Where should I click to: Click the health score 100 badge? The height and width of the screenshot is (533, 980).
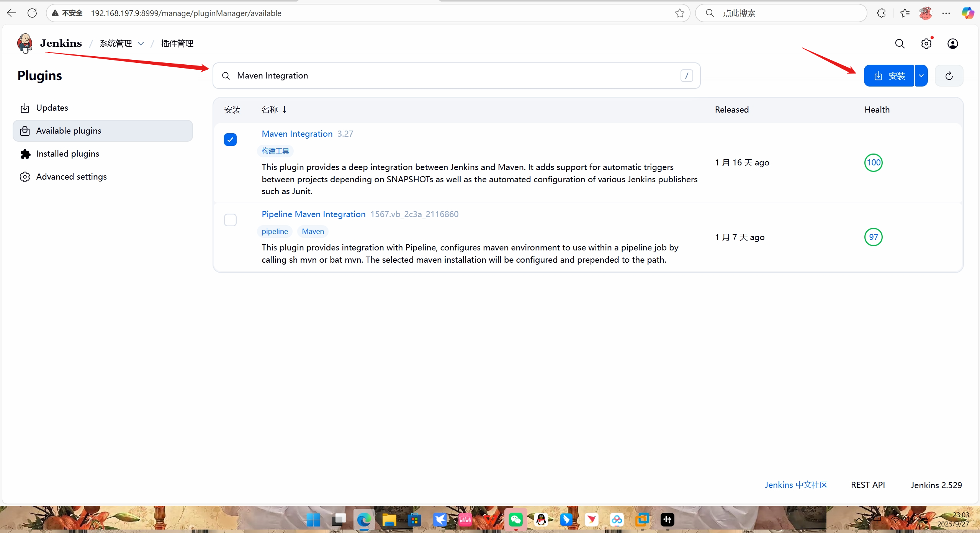pyautogui.click(x=873, y=163)
